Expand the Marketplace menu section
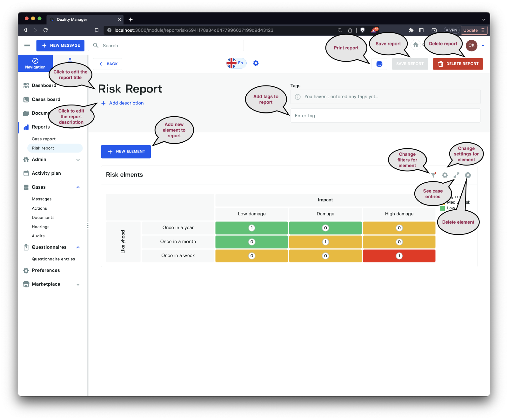This screenshot has width=508, height=420. tap(78, 284)
